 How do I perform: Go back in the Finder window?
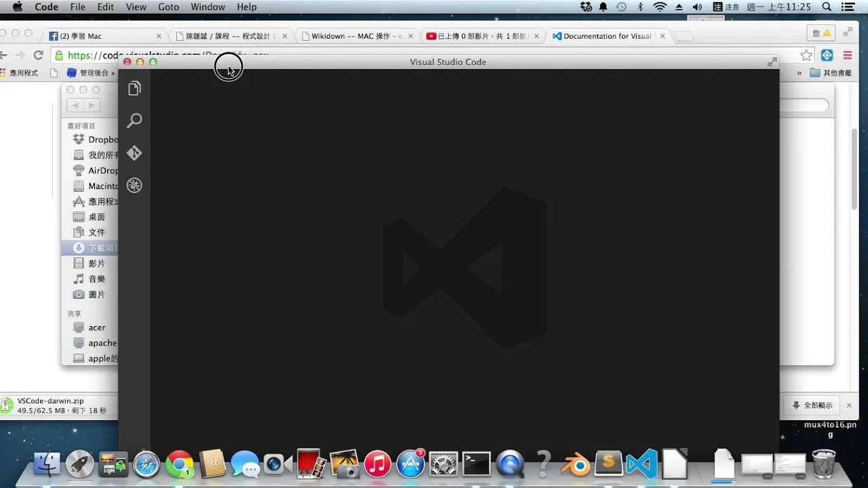pos(75,105)
